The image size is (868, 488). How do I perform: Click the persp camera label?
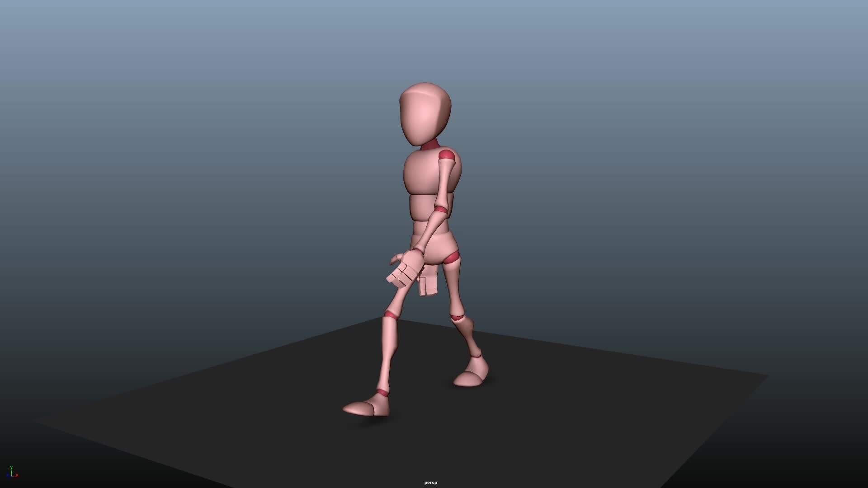pos(430,482)
